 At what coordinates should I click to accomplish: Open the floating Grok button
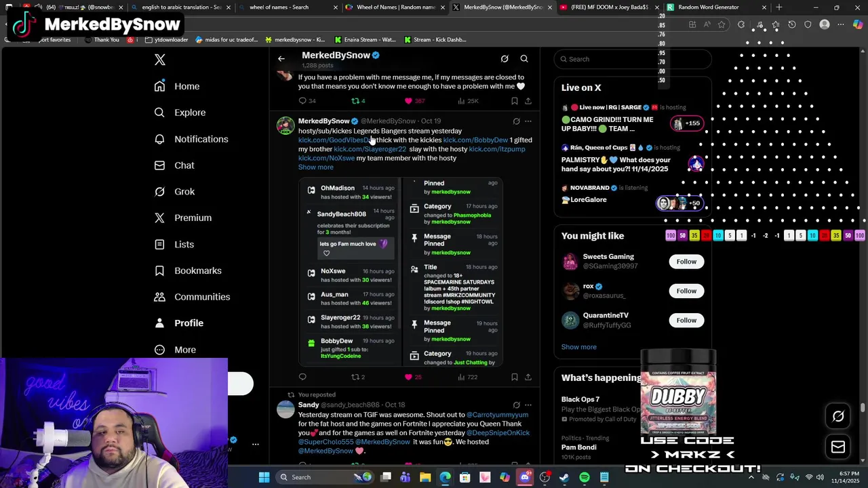[x=838, y=417]
